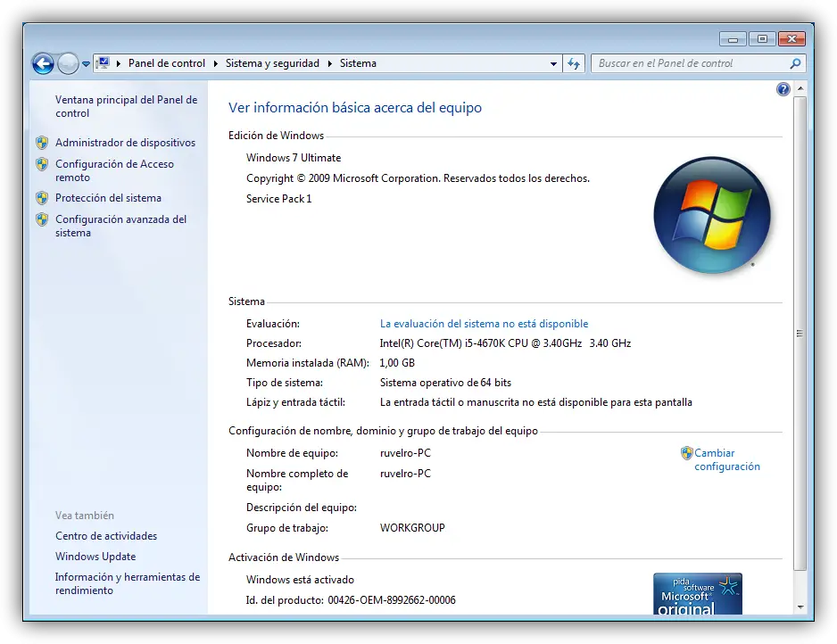Select the Sistema breadcrumb
The width and height of the screenshot is (837, 644).
point(358,63)
